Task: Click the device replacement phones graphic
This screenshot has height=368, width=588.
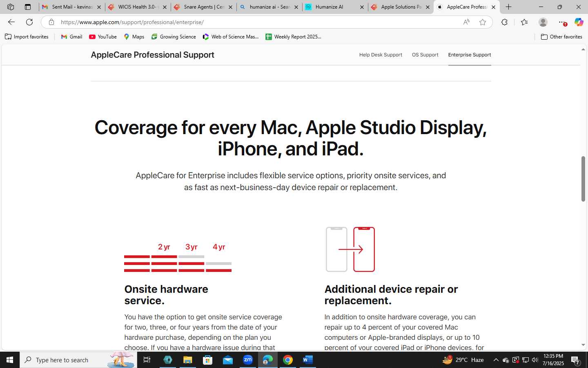Action: (x=350, y=249)
